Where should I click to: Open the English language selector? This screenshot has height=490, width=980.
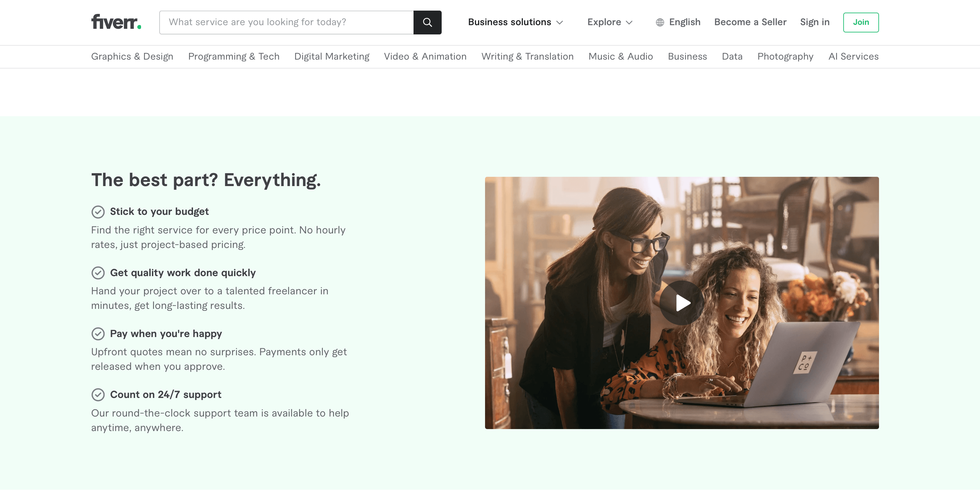click(x=685, y=22)
